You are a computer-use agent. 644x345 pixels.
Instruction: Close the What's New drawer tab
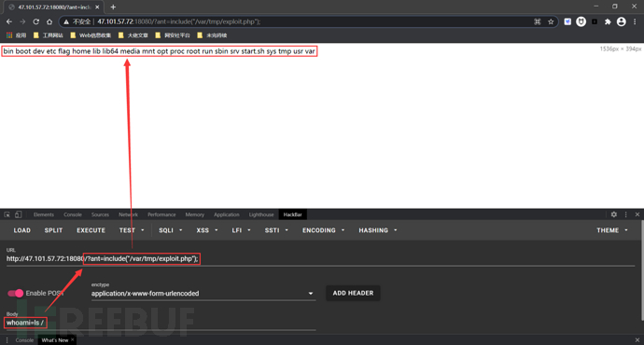[x=72, y=339]
